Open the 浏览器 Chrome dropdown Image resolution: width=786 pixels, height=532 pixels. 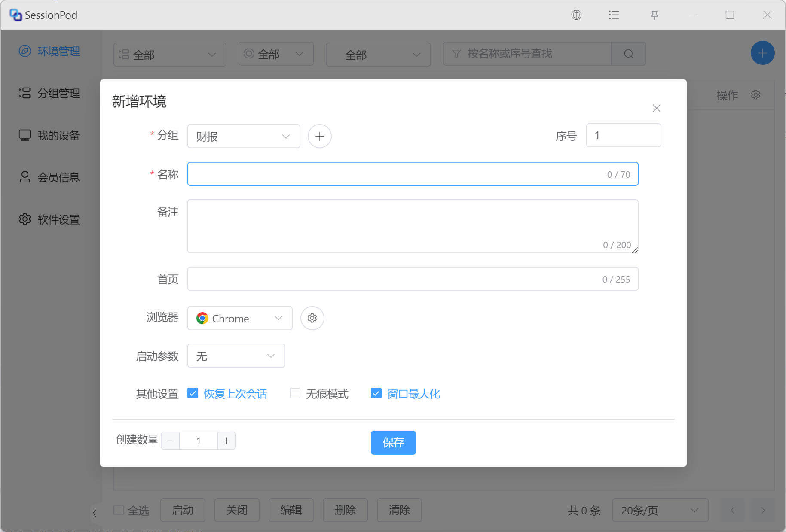[x=240, y=318]
